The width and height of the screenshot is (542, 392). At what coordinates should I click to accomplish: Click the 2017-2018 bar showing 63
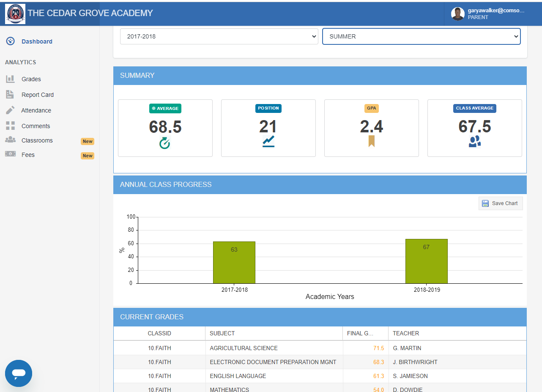tap(234, 263)
